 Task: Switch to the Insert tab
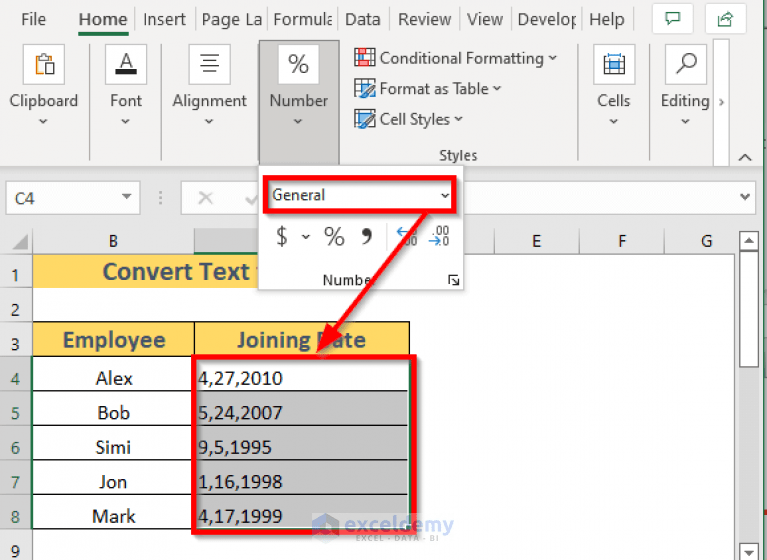pos(164,20)
